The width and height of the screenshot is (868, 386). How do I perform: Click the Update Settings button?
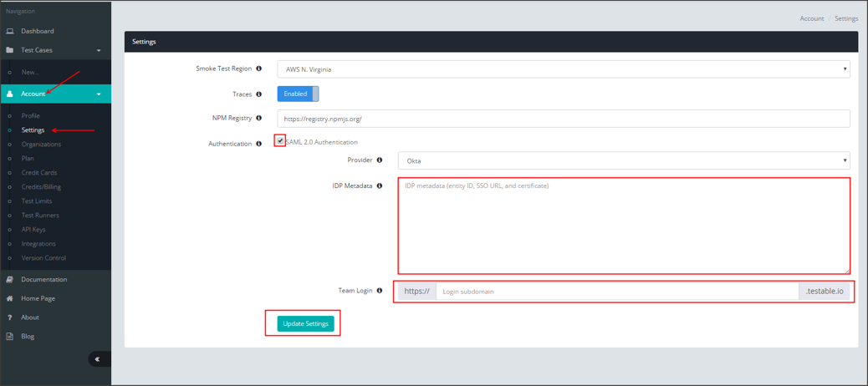click(305, 324)
